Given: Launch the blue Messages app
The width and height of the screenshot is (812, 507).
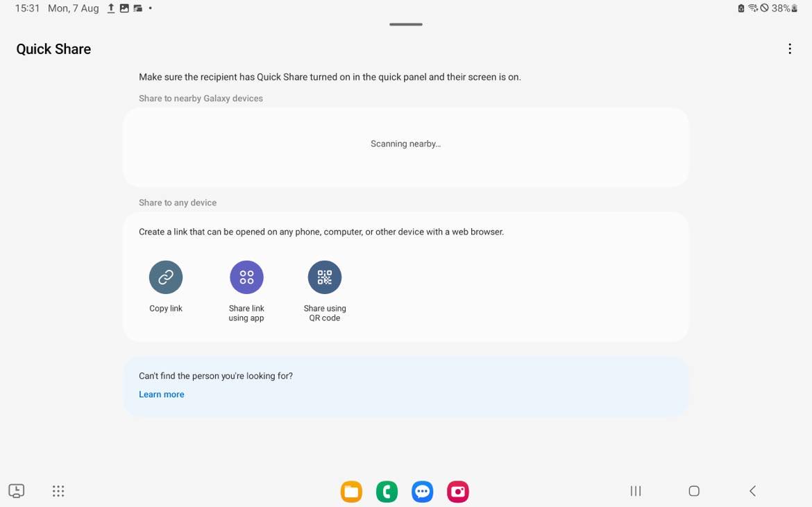Looking at the screenshot, I should [423, 492].
